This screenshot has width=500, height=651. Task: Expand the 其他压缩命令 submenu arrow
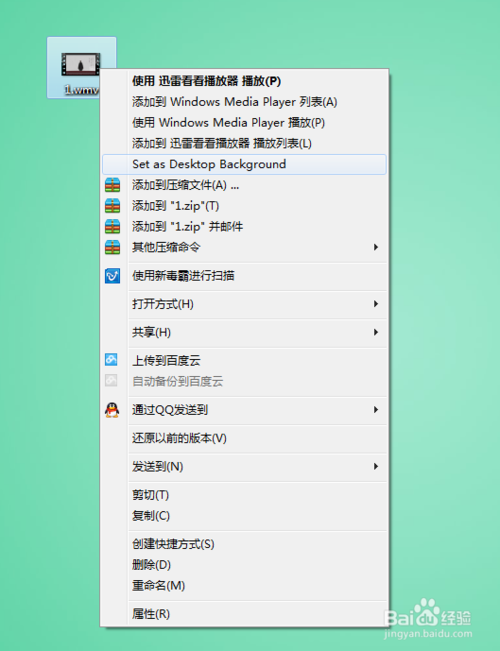[375, 247]
